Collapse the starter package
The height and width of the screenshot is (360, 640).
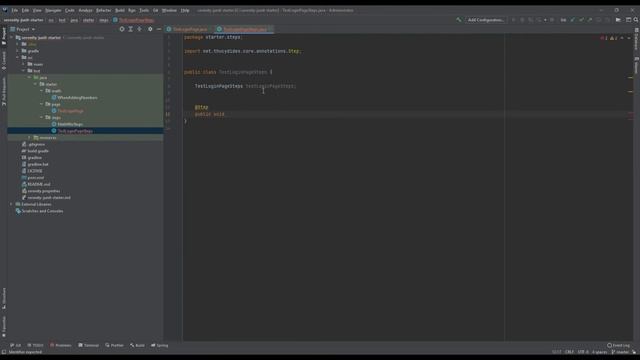click(x=35, y=84)
